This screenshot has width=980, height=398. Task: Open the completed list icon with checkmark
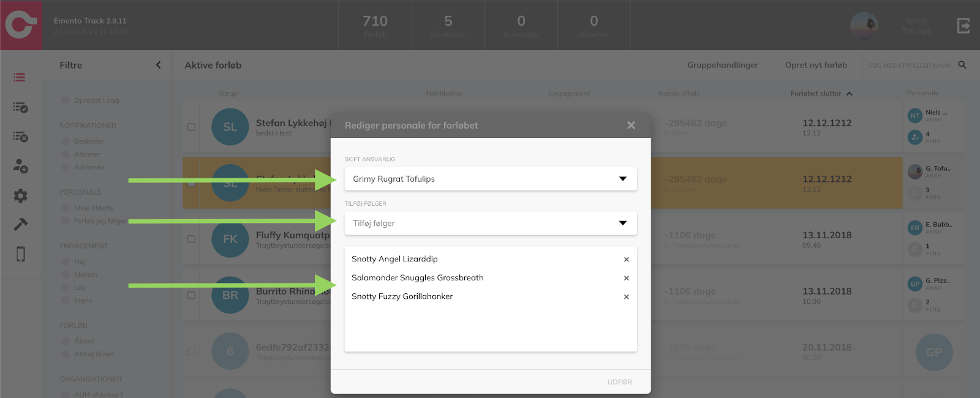pos(20,108)
